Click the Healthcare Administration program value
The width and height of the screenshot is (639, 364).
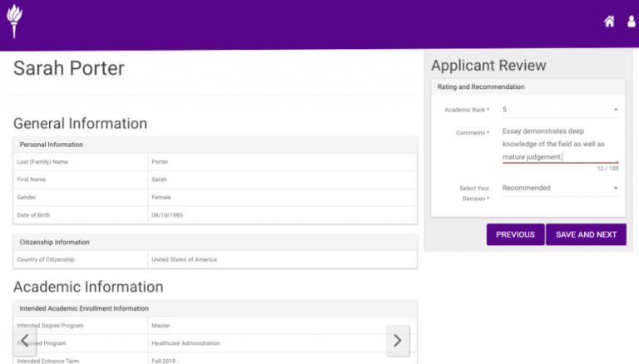pos(186,343)
